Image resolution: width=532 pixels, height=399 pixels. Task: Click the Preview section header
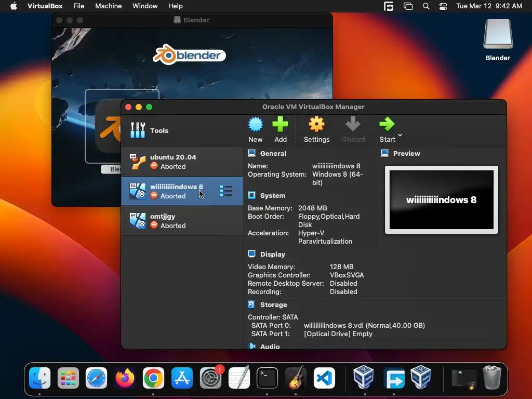pos(406,153)
